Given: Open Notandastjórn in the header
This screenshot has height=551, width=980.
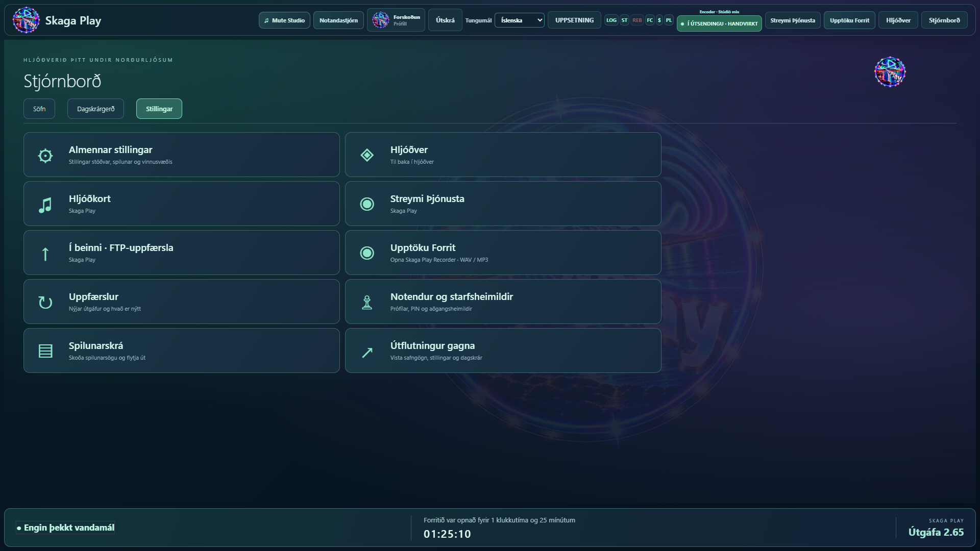Looking at the screenshot, I should (x=338, y=20).
